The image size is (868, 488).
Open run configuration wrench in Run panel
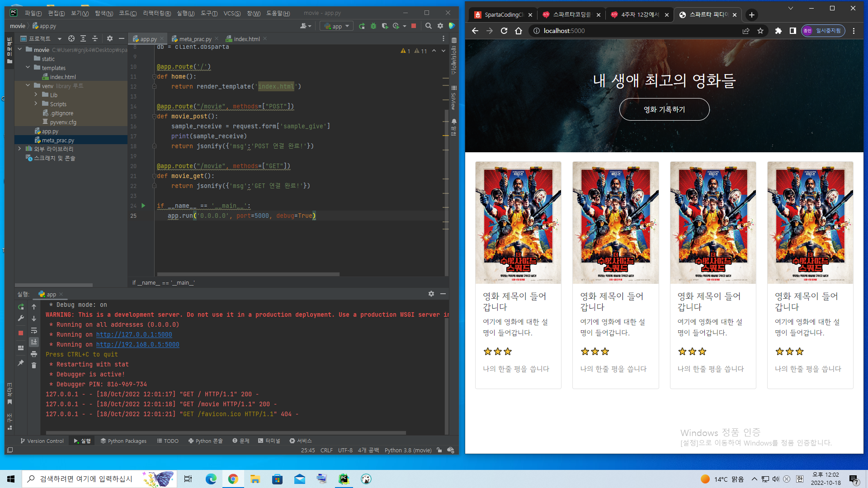21,319
